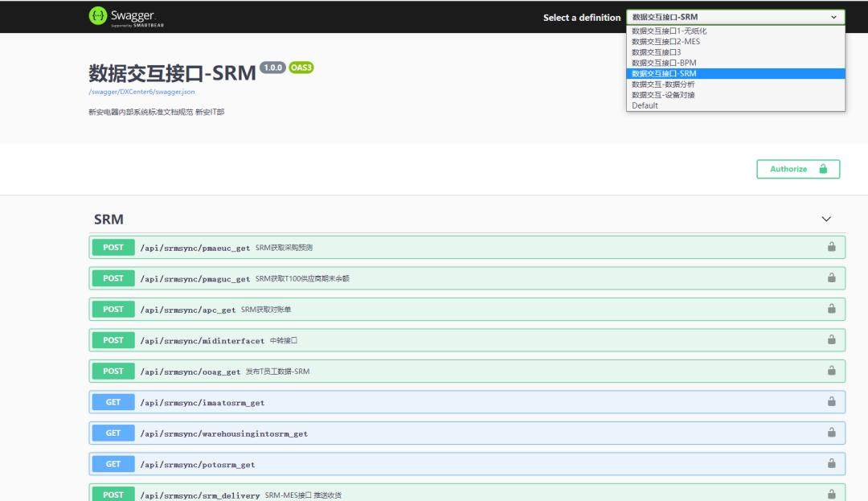
Task: Click lock icon on apc_get endpoint
Action: point(831,309)
